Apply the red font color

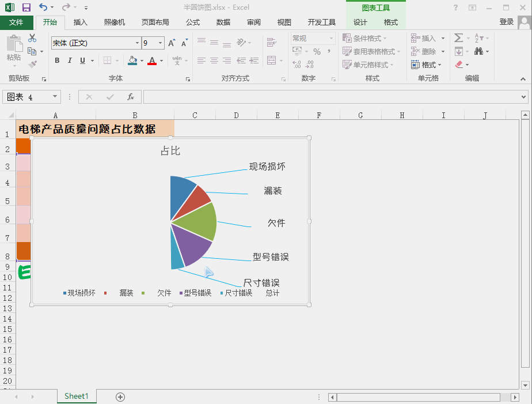pos(152,61)
